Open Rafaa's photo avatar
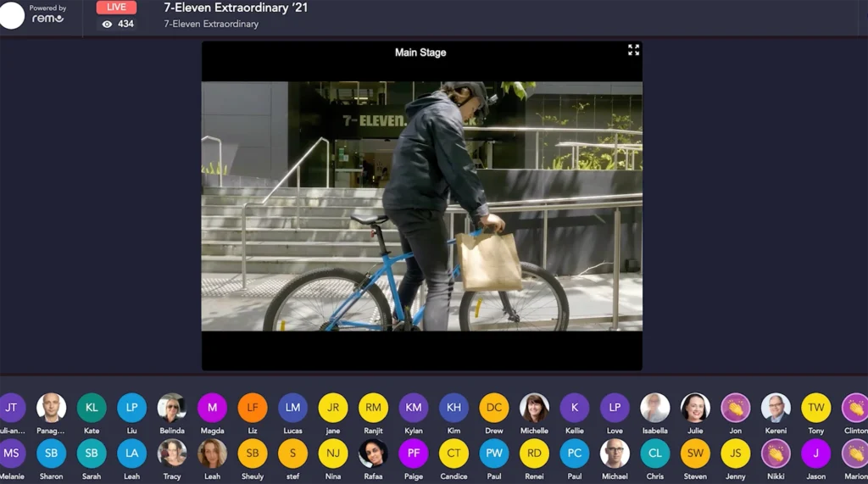This screenshot has height=484, width=868. pyautogui.click(x=373, y=453)
